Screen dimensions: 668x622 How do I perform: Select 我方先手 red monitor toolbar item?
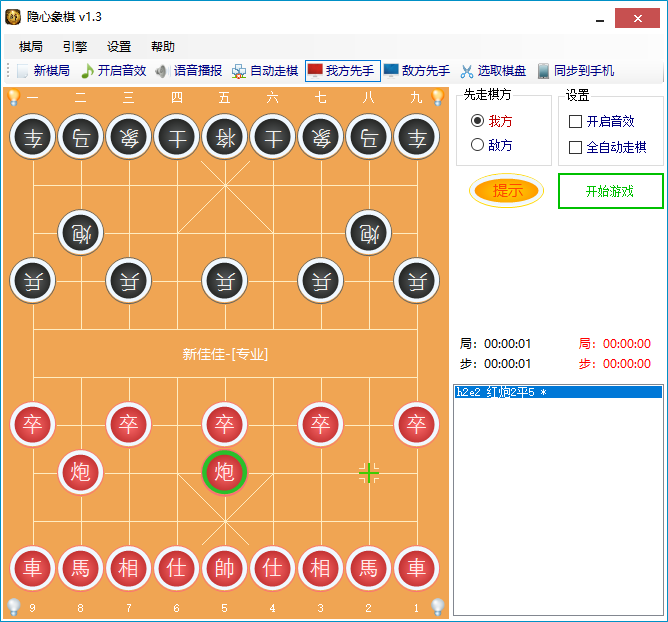click(x=342, y=71)
